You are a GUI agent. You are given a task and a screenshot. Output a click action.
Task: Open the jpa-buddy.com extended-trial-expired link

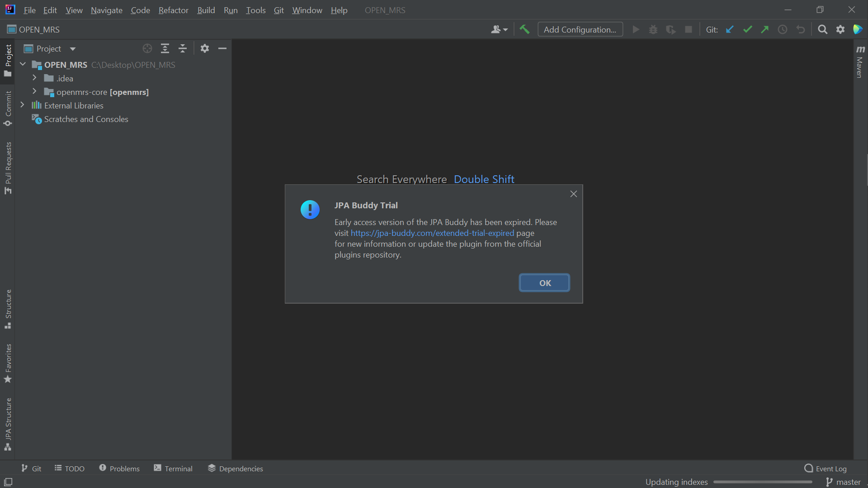[432, 233]
